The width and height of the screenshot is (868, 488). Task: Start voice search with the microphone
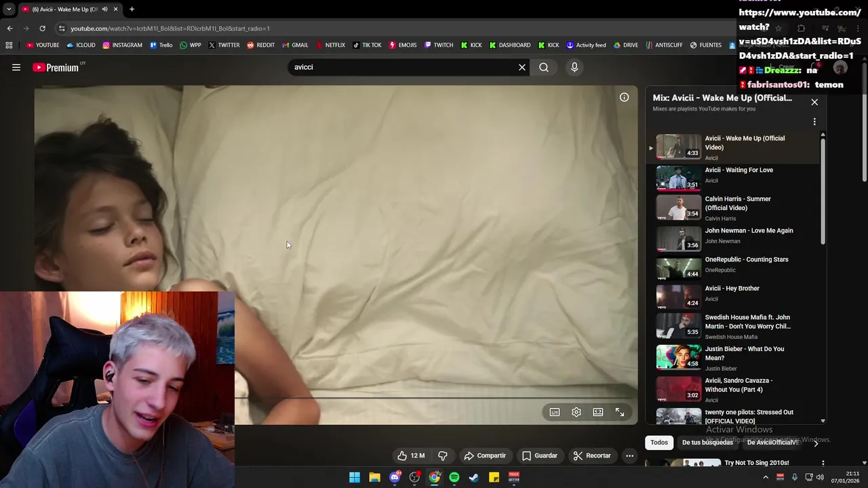(574, 67)
